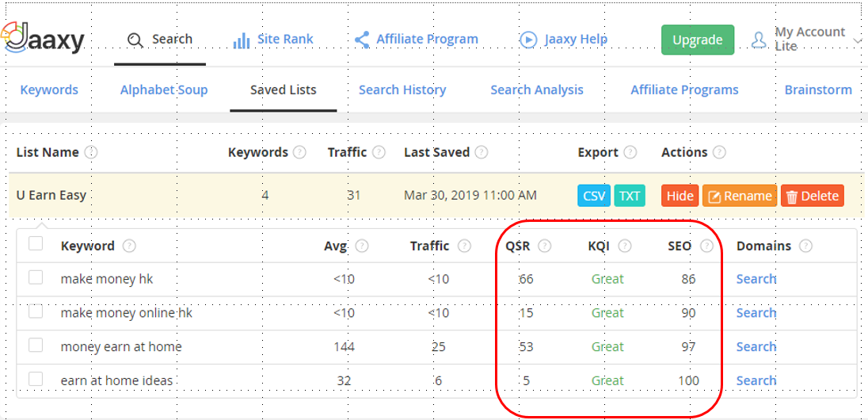The image size is (868, 420).
Task: Check the 'make money online hk' checkbox
Action: click(36, 311)
